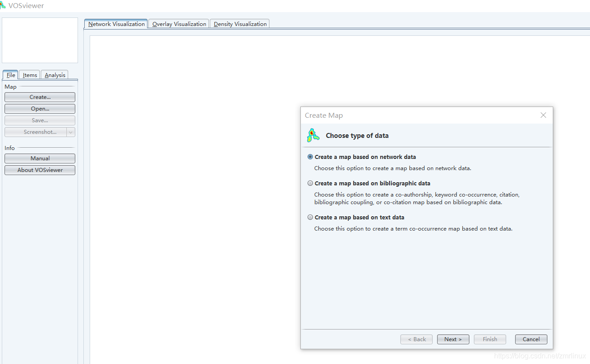590x364 pixels.
Task: Click the Open... map button
Action: [40, 109]
